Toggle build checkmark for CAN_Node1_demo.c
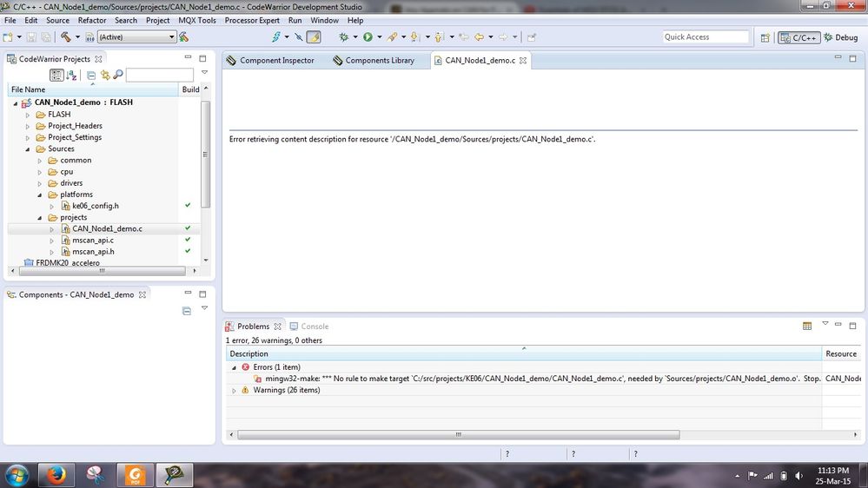868x488 pixels. pos(188,228)
